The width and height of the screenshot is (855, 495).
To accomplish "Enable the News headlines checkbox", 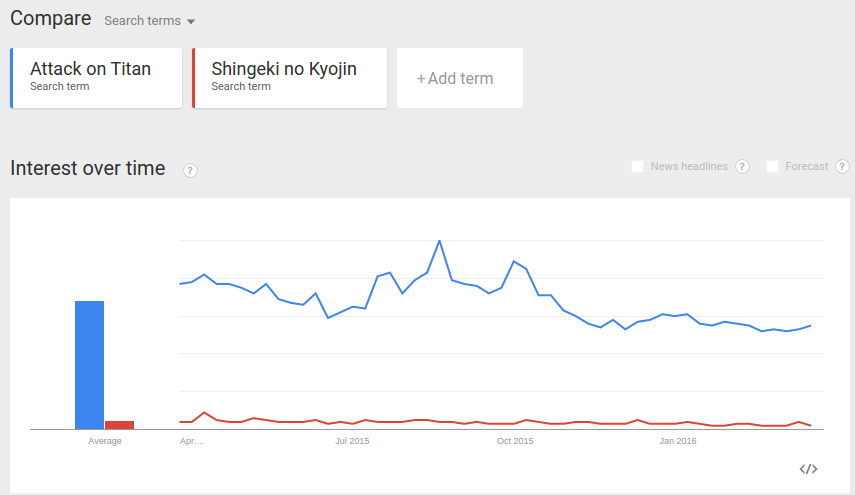I will pyautogui.click(x=637, y=166).
